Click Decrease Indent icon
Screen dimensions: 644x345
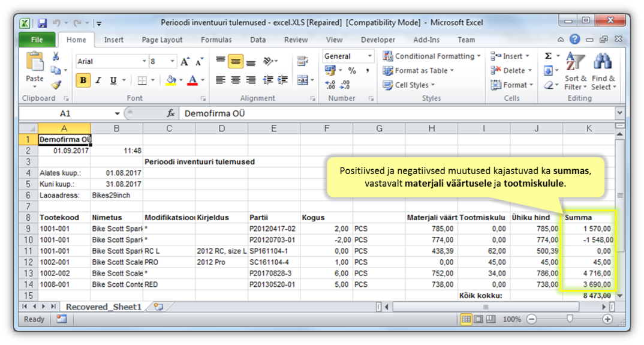(x=268, y=80)
